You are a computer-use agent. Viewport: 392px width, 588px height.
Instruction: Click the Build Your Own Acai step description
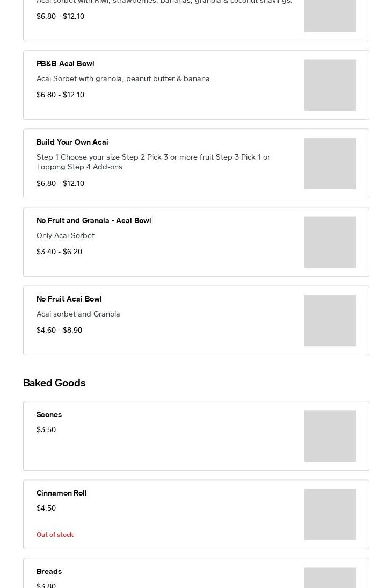[x=153, y=162]
